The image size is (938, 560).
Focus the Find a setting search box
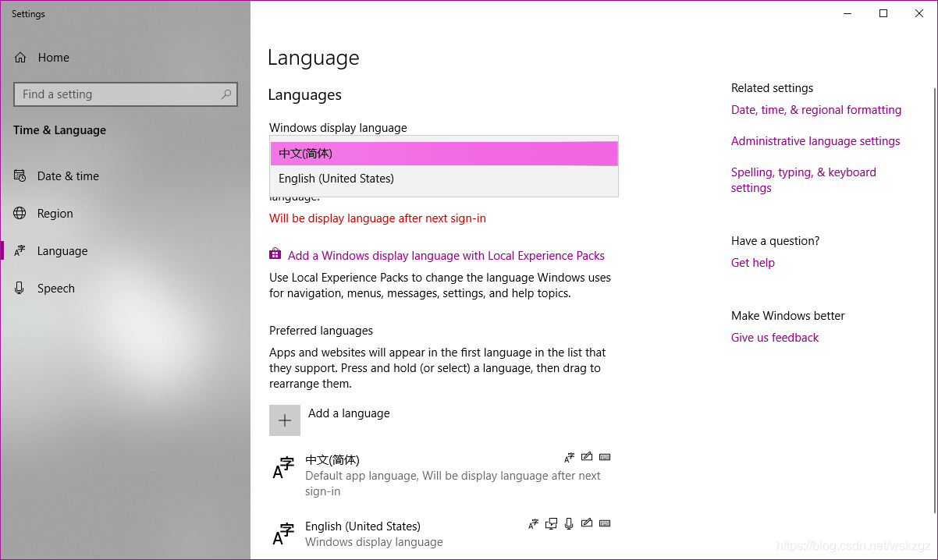(126, 94)
